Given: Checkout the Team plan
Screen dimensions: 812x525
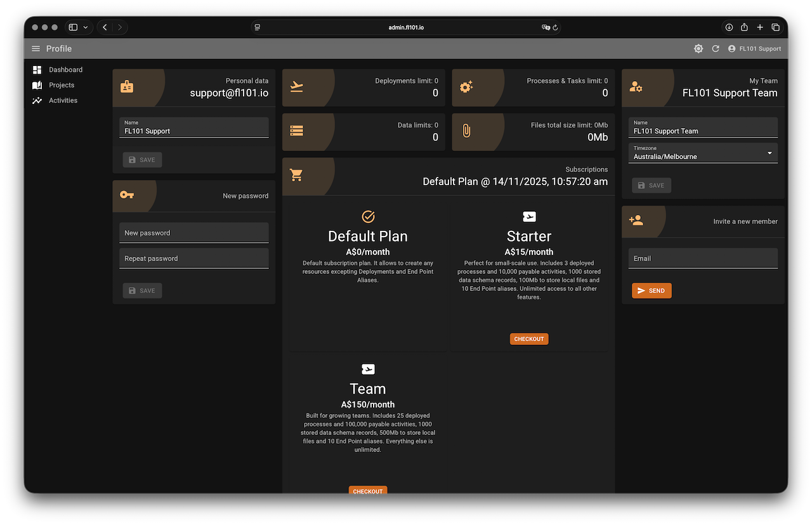Looking at the screenshot, I should coord(368,491).
